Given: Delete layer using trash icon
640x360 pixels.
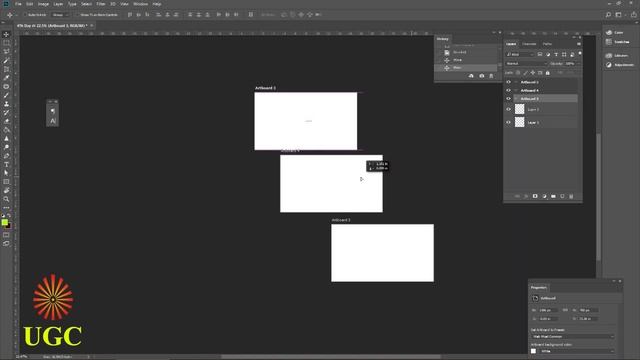Looking at the screenshot, I should click(x=571, y=196).
